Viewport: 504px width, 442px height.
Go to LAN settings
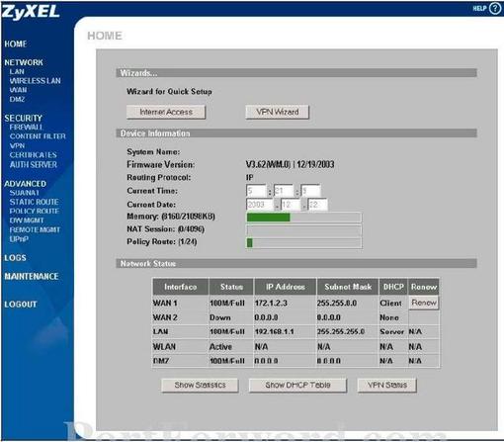[17, 71]
